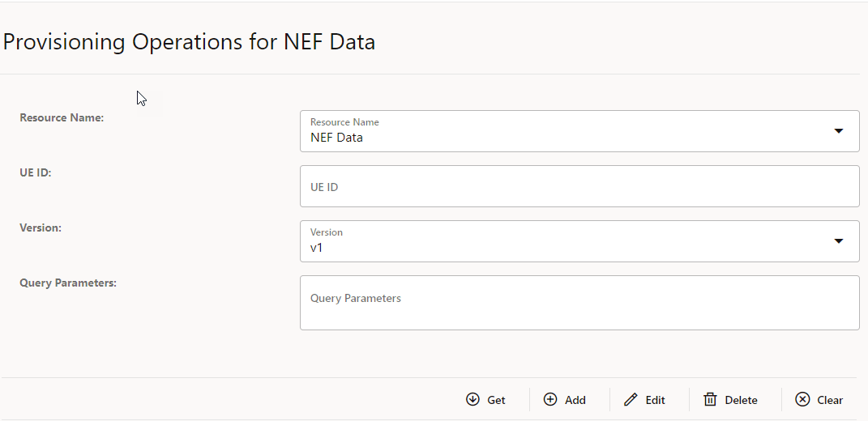The width and height of the screenshot is (868, 421).
Task: Focus the UE ID input field
Action: coord(579,186)
